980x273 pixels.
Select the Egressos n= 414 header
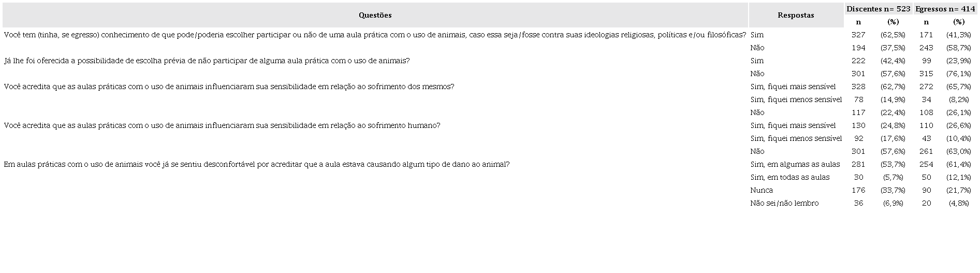pyautogui.click(x=945, y=9)
